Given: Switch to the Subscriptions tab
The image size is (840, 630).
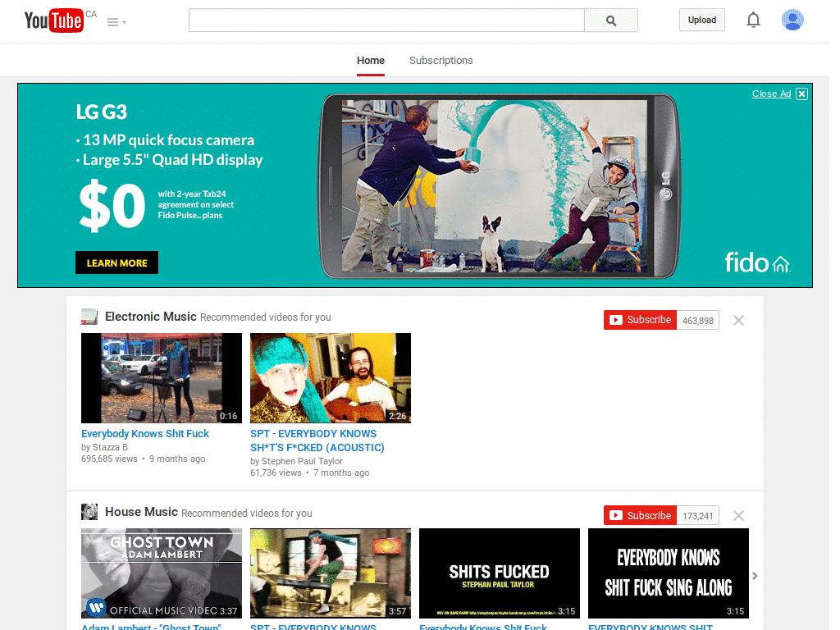Looking at the screenshot, I should [441, 61].
